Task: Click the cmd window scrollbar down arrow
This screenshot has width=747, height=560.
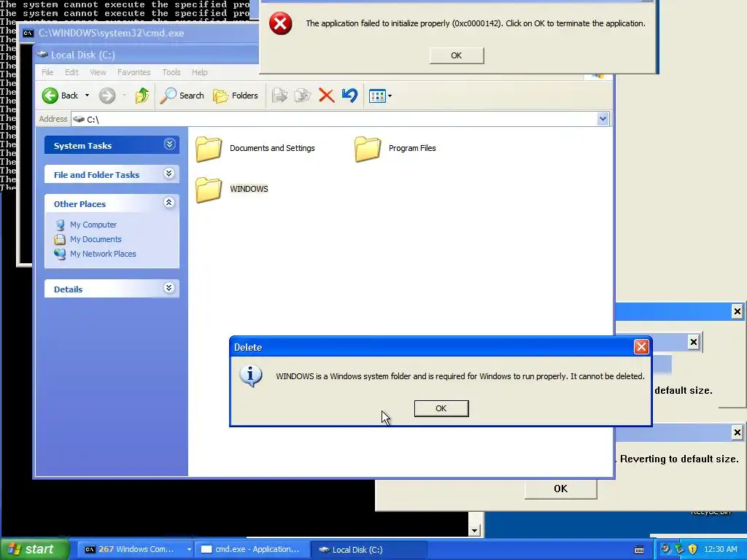Action: point(474,530)
